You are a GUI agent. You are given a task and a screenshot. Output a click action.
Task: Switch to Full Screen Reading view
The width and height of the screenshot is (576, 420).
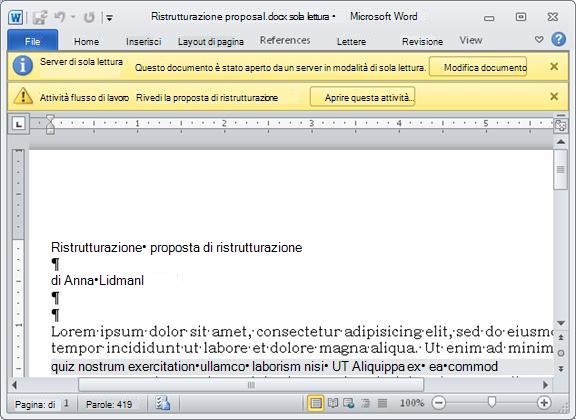(333, 403)
